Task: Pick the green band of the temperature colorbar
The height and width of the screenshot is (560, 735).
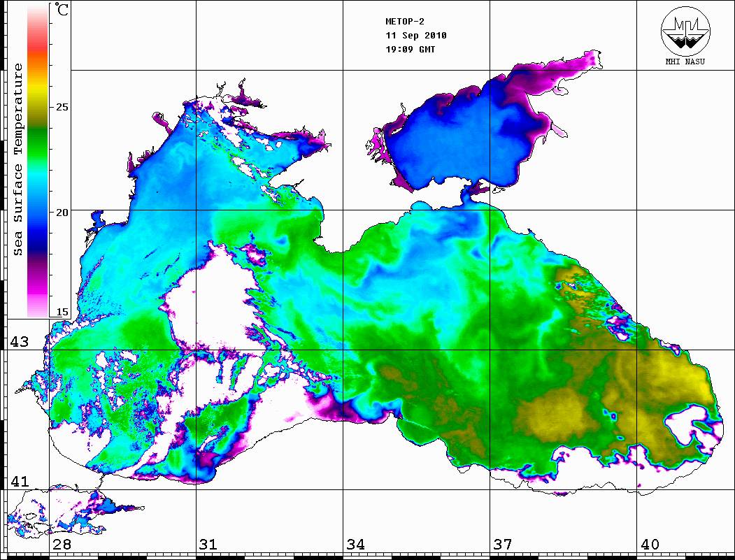Action: pos(38,143)
